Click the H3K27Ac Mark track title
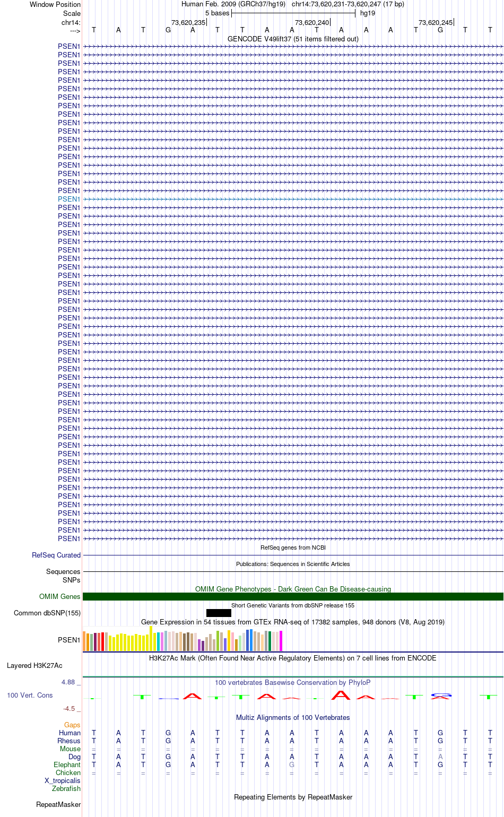The width and height of the screenshot is (504, 817). point(293,658)
